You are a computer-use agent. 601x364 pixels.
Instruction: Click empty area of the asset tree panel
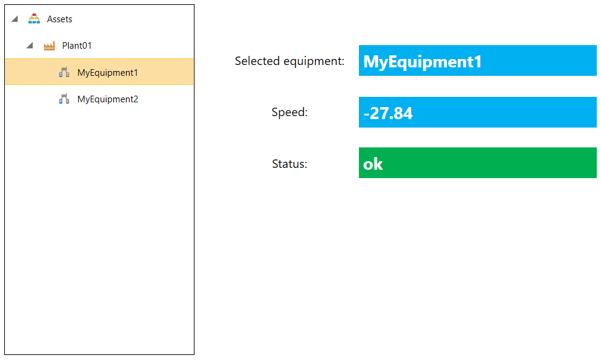pyautogui.click(x=99, y=230)
